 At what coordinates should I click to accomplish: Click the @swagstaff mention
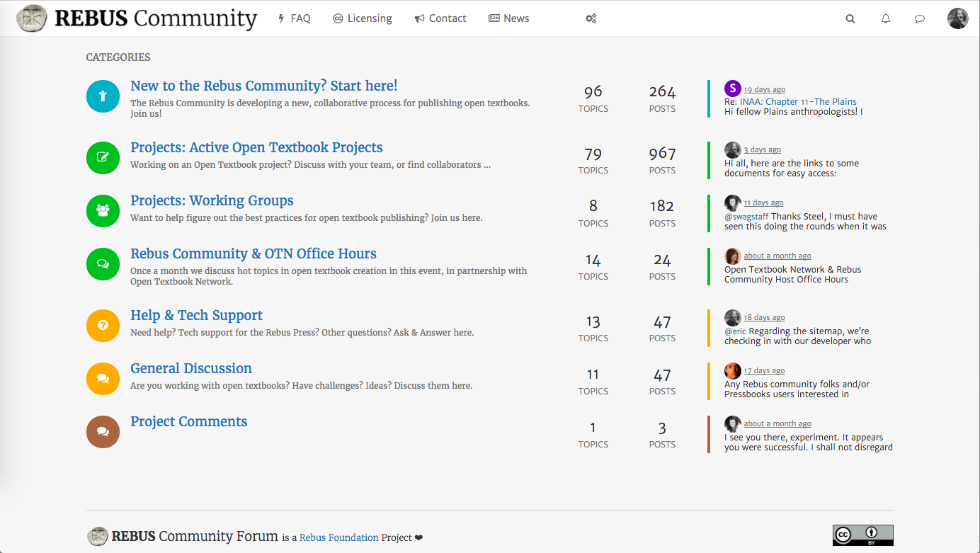[746, 217]
